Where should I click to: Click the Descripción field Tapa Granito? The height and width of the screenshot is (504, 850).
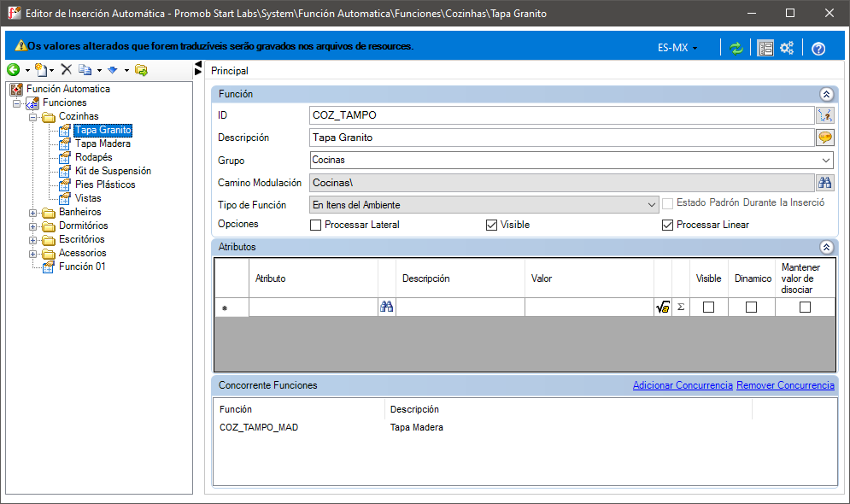[x=561, y=138]
